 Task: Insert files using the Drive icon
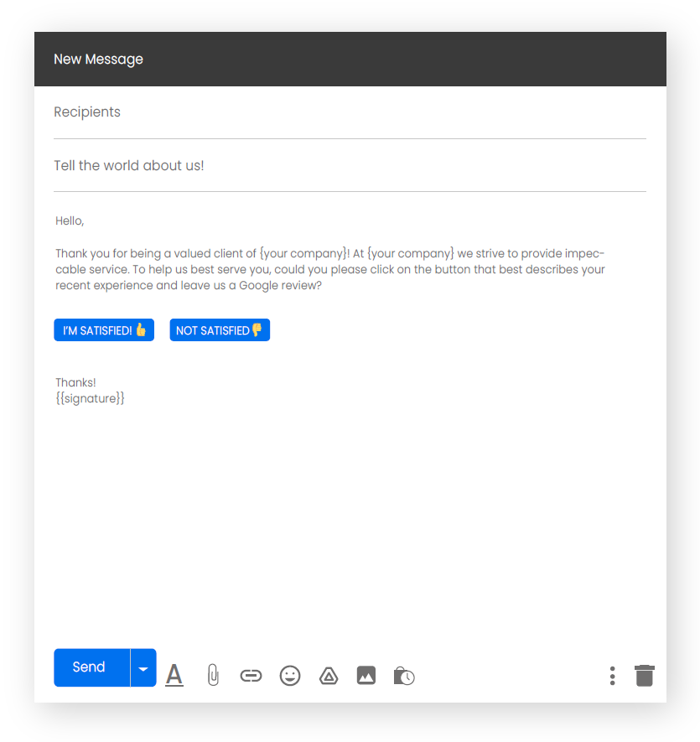click(x=329, y=676)
